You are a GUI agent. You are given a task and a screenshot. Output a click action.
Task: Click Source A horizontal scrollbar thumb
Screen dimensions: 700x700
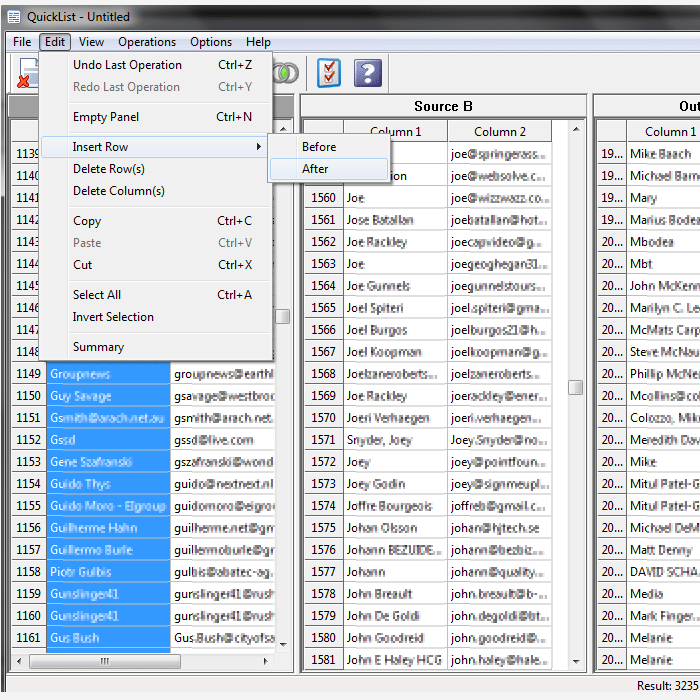(x=105, y=661)
